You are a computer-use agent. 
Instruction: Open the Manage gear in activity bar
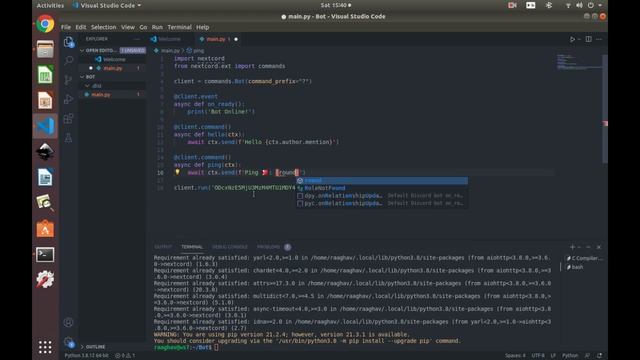tap(69, 342)
